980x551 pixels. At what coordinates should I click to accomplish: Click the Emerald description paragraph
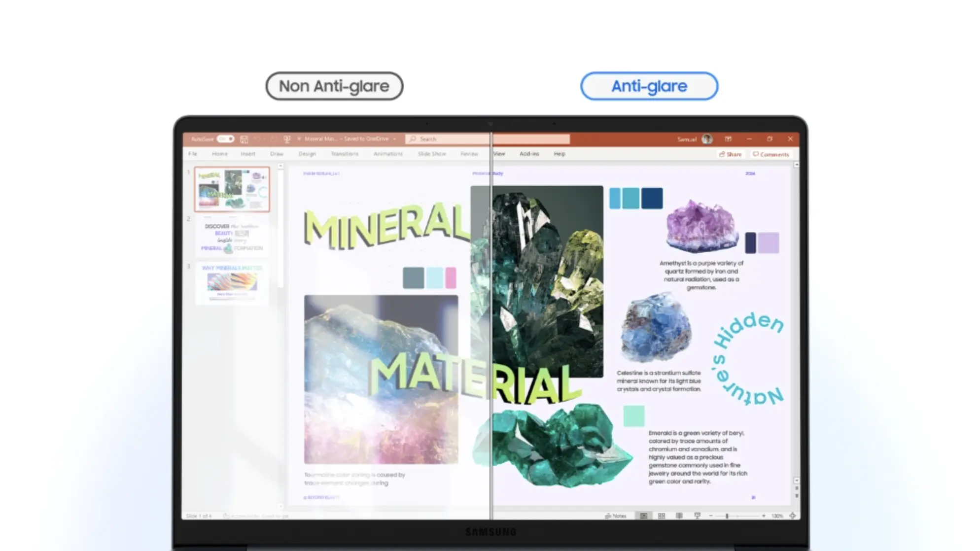click(698, 457)
